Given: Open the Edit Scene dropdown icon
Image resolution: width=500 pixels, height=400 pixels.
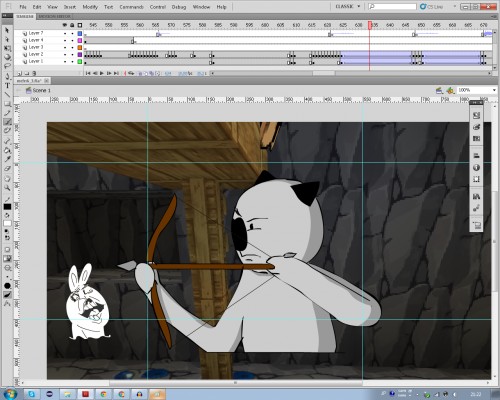Looking at the screenshot, I should [439, 90].
